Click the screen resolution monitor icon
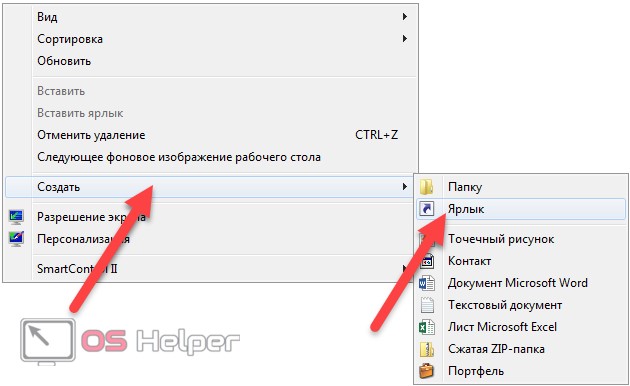The height and width of the screenshot is (386, 630). coord(16,217)
